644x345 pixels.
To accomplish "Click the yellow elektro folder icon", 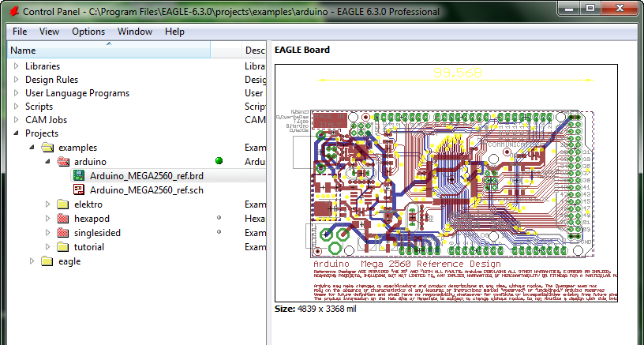I will point(63,204).
